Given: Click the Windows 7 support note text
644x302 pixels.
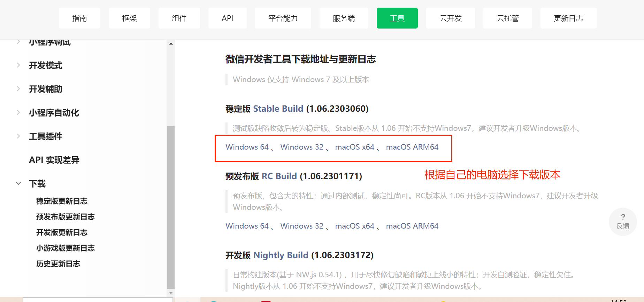Looking at the screenshot, I should tap(301, 79).
